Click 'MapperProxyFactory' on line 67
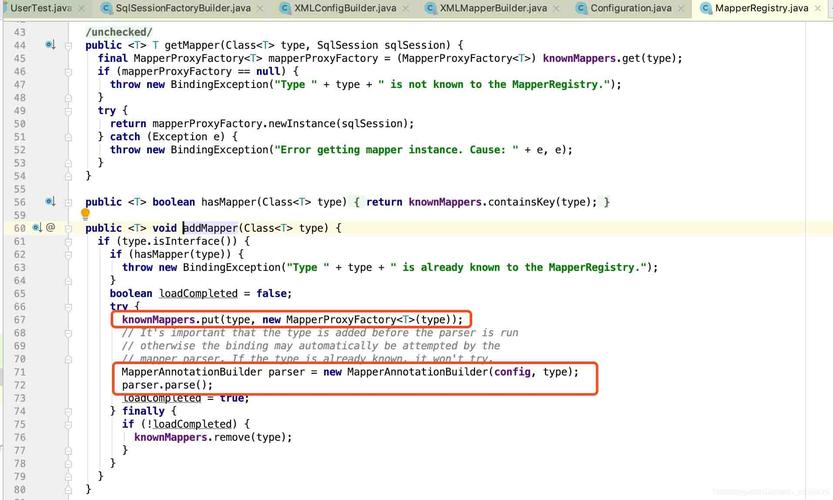This screenshot has height=500, width=833. tap(341, 319)
